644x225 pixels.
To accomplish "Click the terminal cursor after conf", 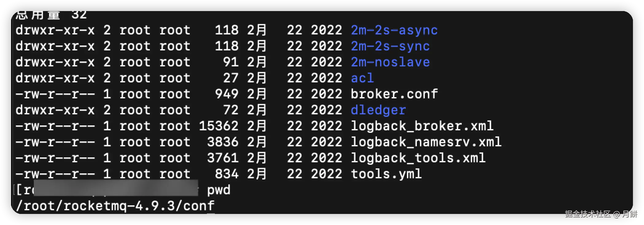I will pyautogui.click(x=211, y=212).
